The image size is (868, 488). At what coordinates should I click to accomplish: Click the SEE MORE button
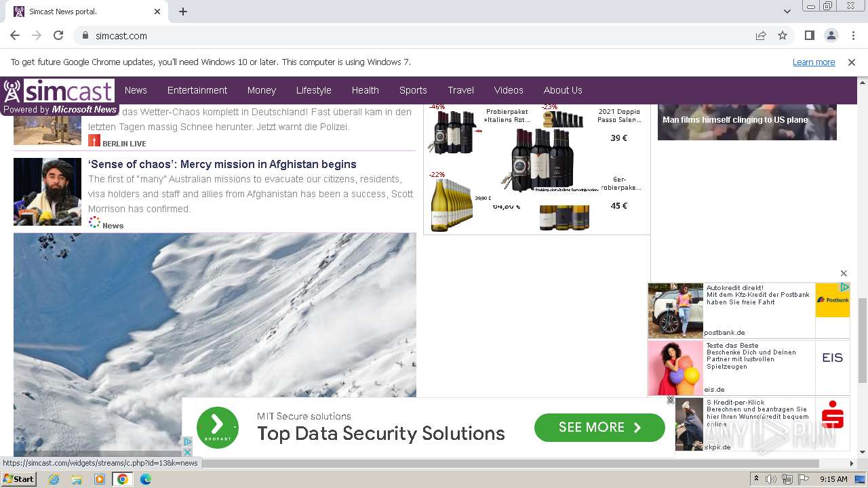[599, 428]
